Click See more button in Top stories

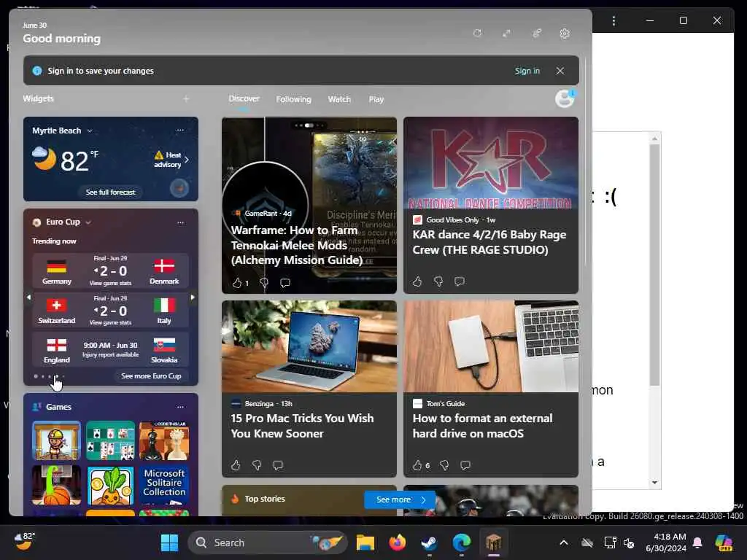(400, 499)
